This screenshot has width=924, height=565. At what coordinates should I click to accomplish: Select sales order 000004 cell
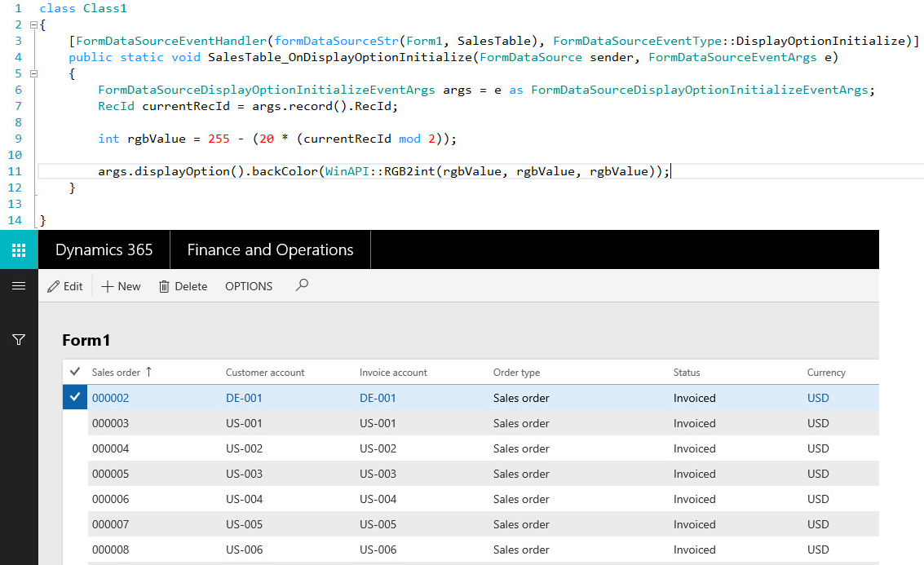tap(110, 448)
